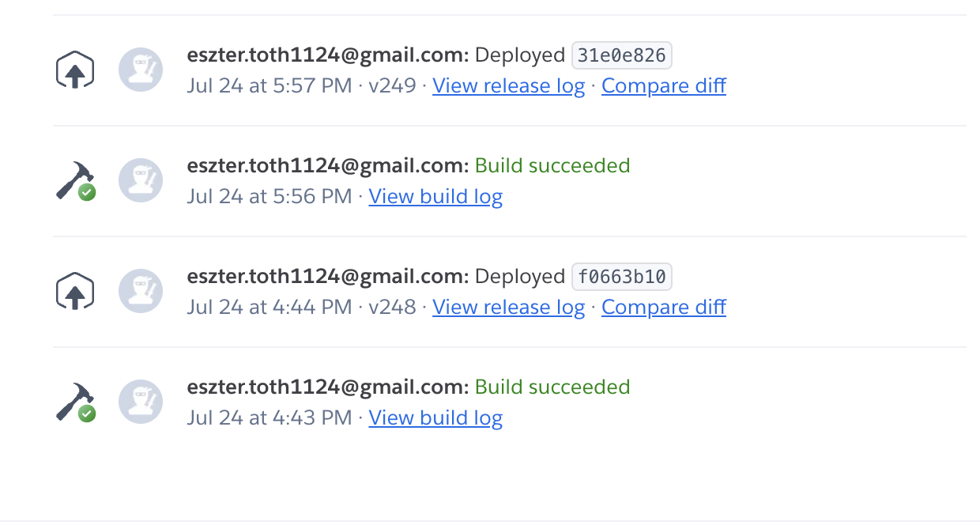Open View release log for v249
Image resolution: width=980 pixels, height=525 pixels.
[508, 85]
